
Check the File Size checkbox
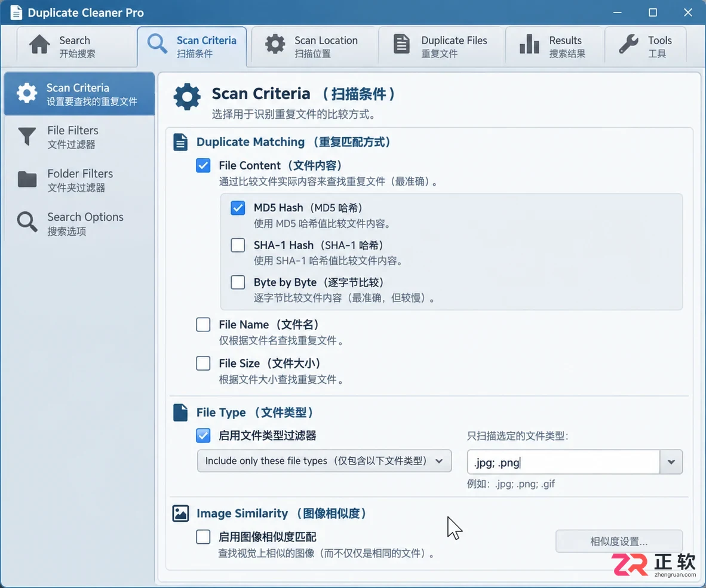pyautogui.click(x=203, y=363)
